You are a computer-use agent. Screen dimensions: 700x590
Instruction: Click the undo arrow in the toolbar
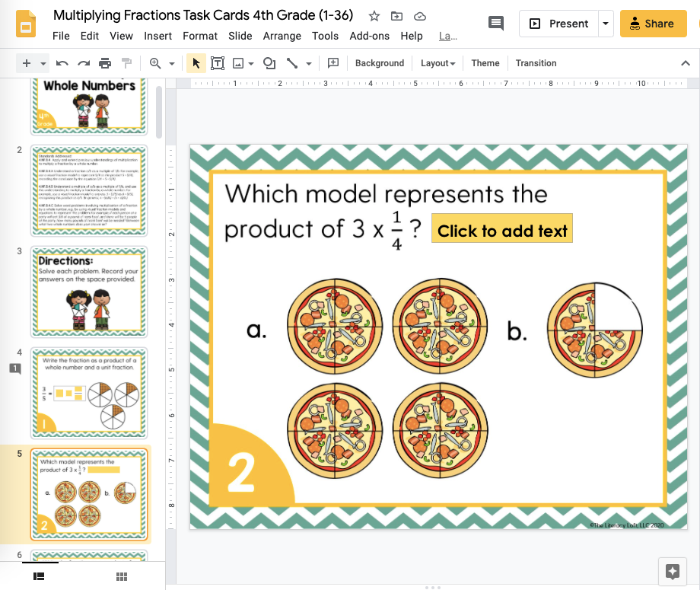[62, 63]
